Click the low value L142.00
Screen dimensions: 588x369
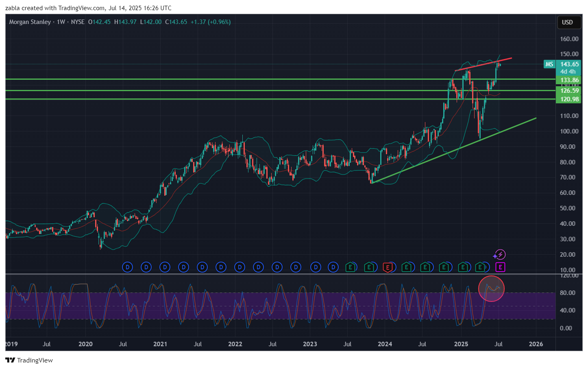(151, 22)
